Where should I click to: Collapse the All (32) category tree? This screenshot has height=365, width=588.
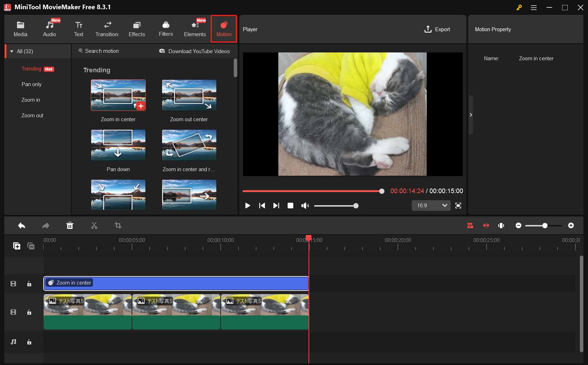tap(12, 51)
